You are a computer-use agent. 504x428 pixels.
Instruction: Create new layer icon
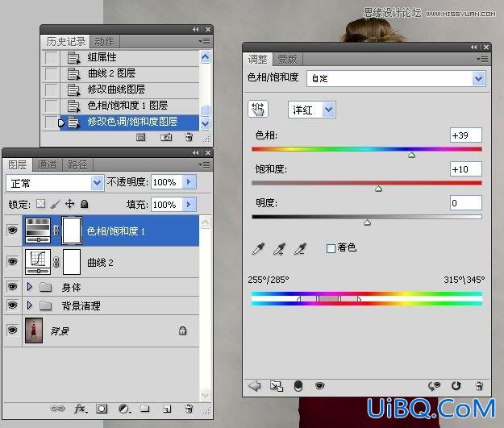coord(167,409)
